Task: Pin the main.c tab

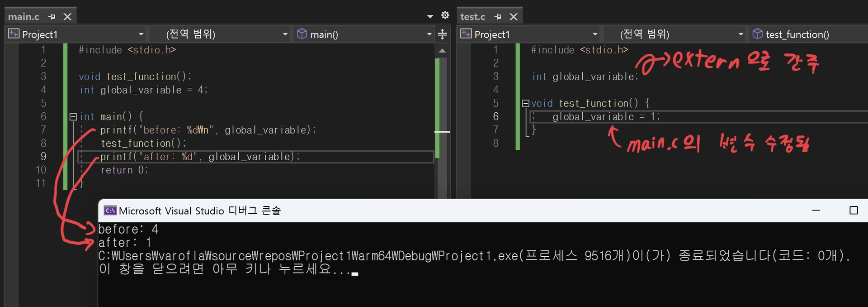Action: tap(52, 17)
